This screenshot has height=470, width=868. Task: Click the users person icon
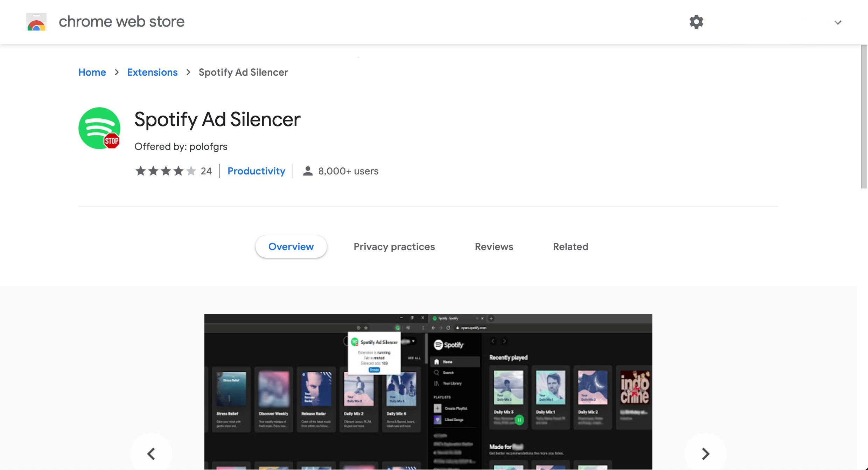pyautogui.click(x=308, y=171)
